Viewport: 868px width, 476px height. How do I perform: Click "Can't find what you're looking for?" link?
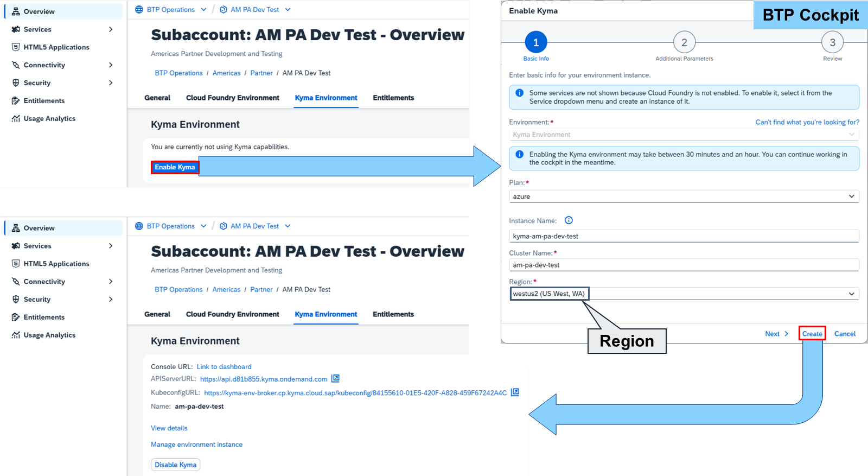[x=807, y=122]
